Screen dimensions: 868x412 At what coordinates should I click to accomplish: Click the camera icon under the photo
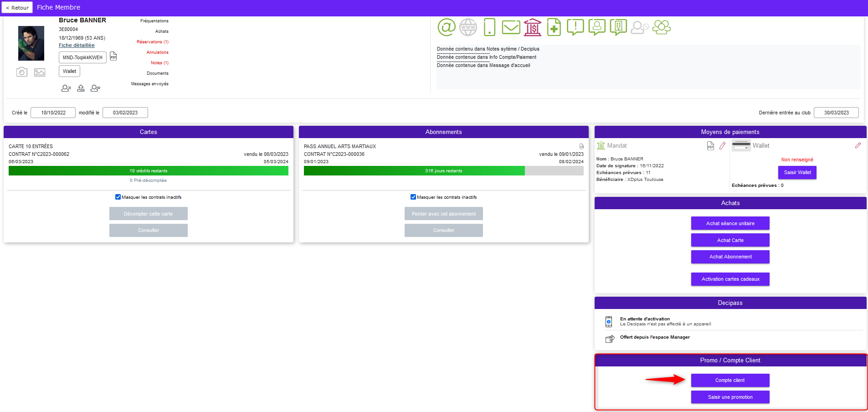tap(22, 72)
